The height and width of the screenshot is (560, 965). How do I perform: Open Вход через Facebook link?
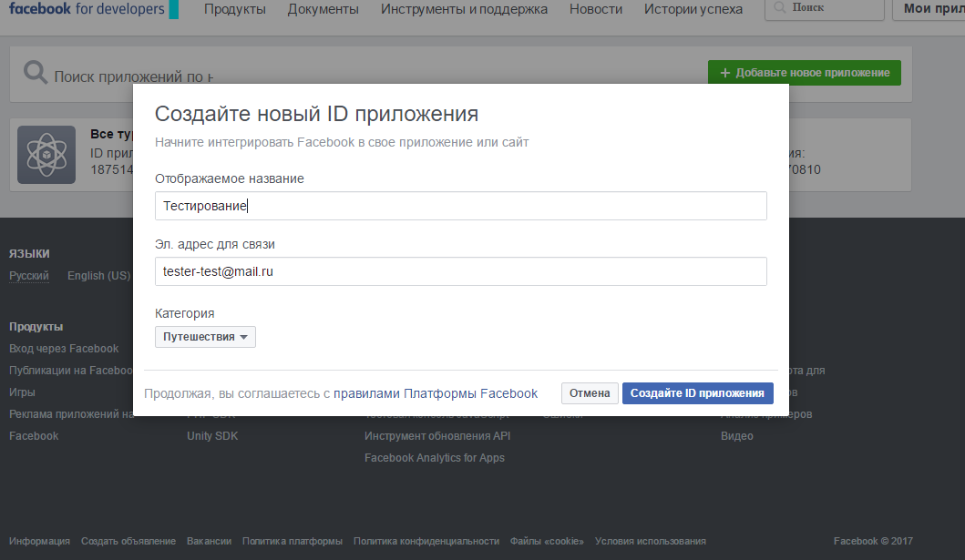tap(64, 349)
